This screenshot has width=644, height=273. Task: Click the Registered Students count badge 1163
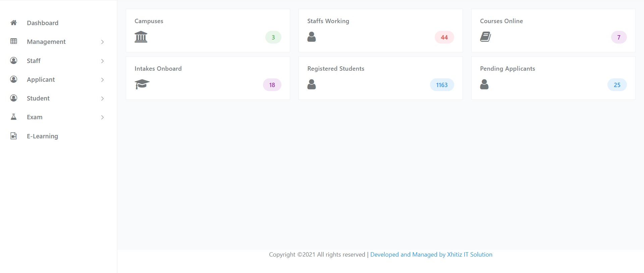click(442, 85)
